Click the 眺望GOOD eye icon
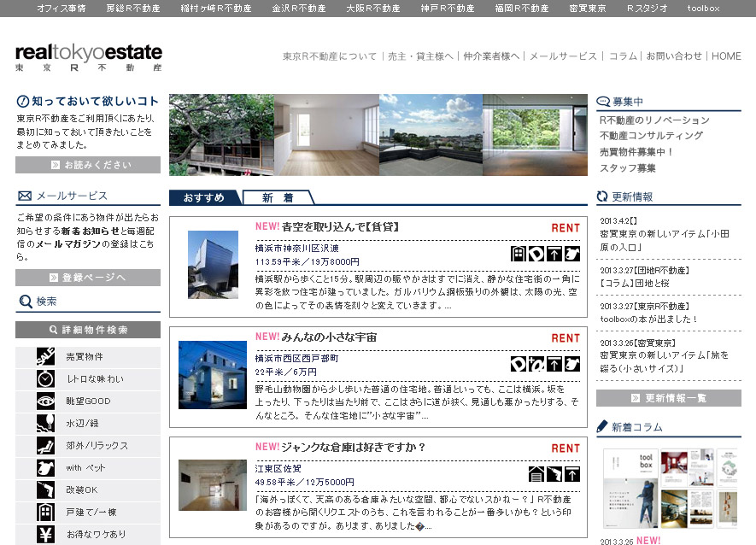This screenshot has height=545, width=756. tap(46, 401)
